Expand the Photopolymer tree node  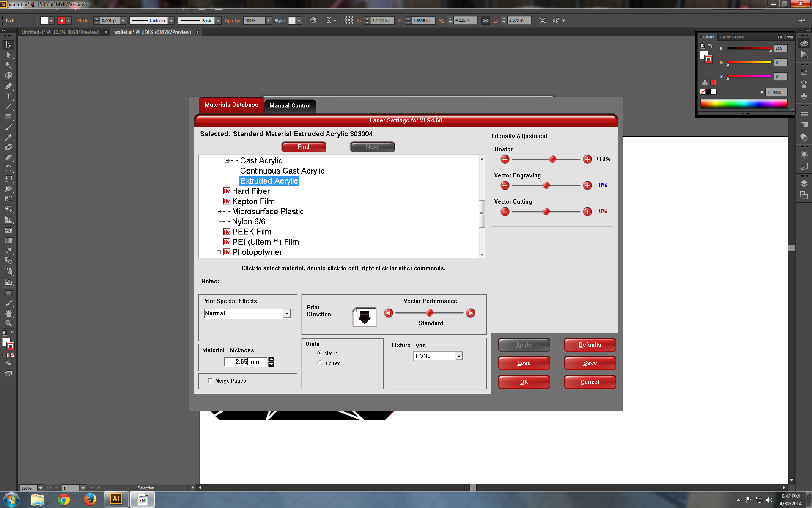pos(219,252)
